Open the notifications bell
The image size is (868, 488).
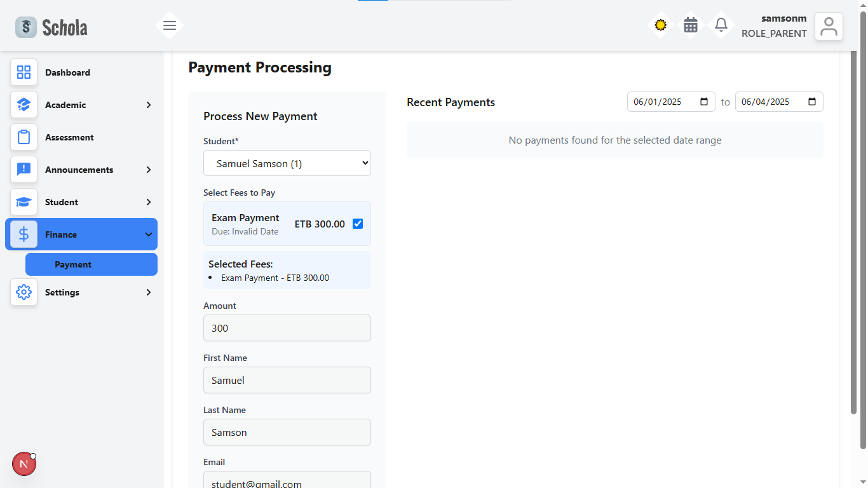click(x=721, y=25)
